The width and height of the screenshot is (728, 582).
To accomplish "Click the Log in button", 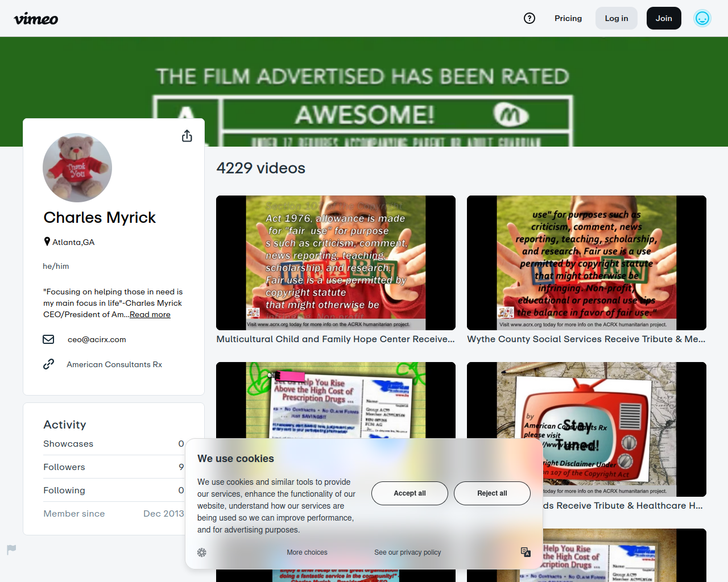I will pyautogui.click(x=617, y=18).
